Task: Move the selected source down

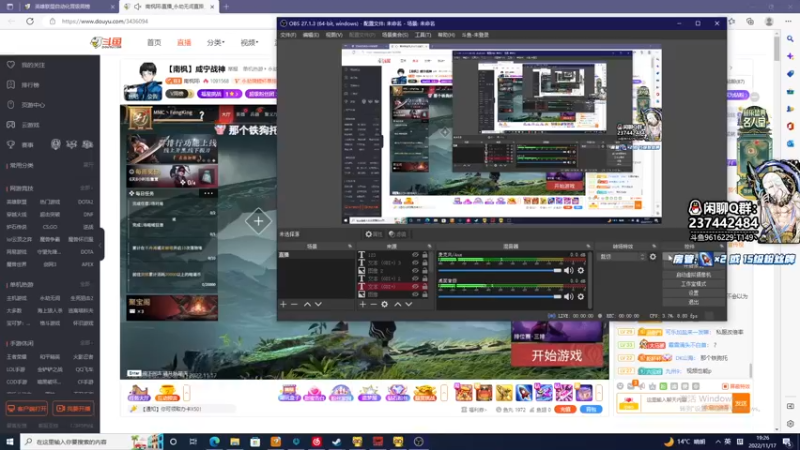Action: pos(409,304)
